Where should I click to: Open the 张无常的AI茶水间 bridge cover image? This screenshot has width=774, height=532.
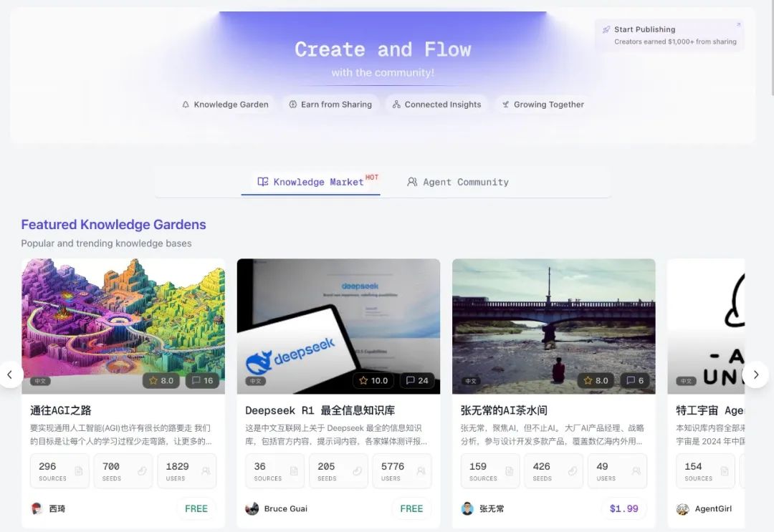tap(553, 326)
